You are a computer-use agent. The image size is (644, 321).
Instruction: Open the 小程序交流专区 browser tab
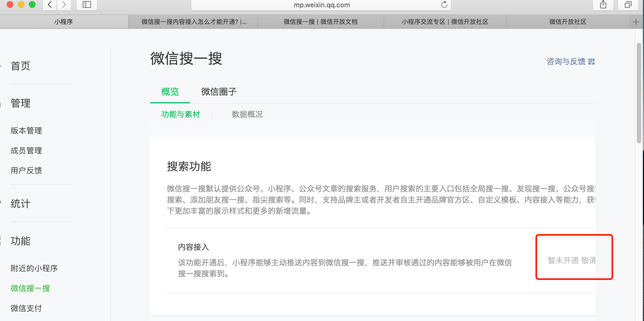click(445, 22)
